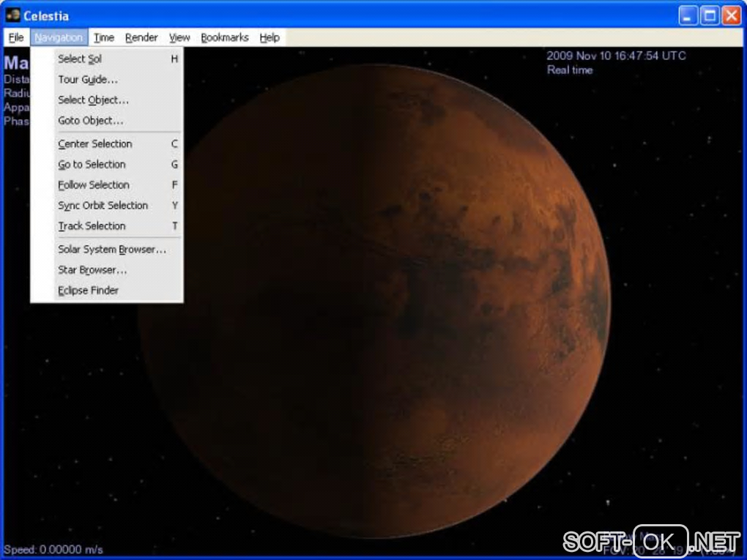Viewport: 747px width, 560px height.
Task: Open Star Browser from menu
Action: tap(107, 269)
